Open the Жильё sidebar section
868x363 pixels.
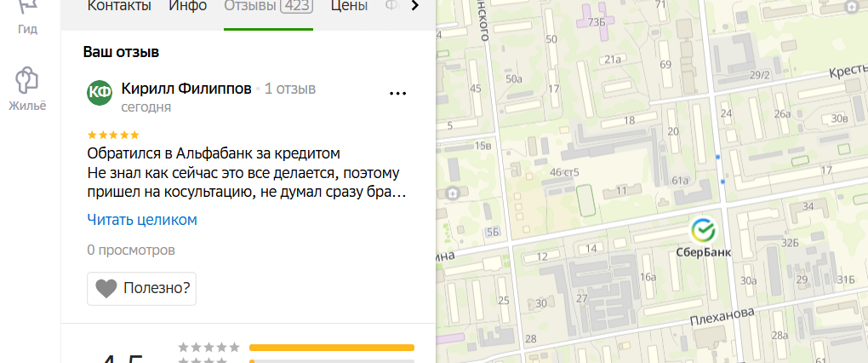tap(27, 89)
